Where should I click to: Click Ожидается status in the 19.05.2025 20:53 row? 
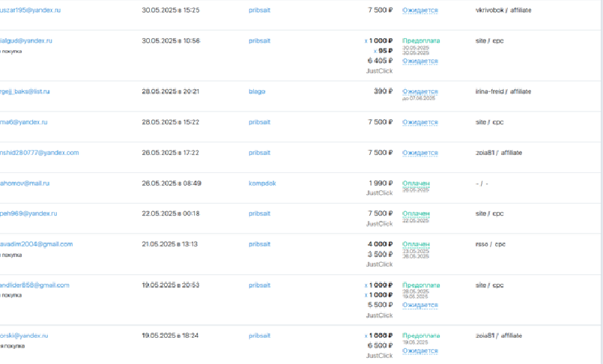pyautogui.click(x=420, y=305)
